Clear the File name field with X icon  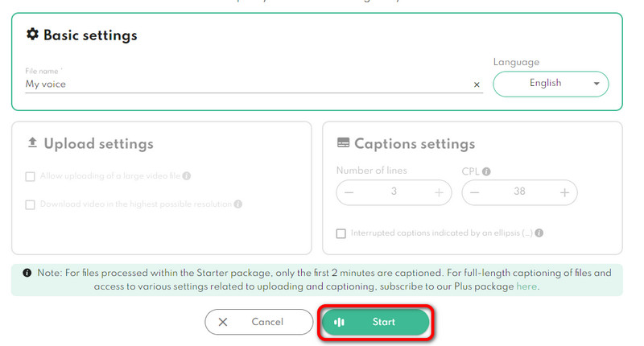point(477,84)
